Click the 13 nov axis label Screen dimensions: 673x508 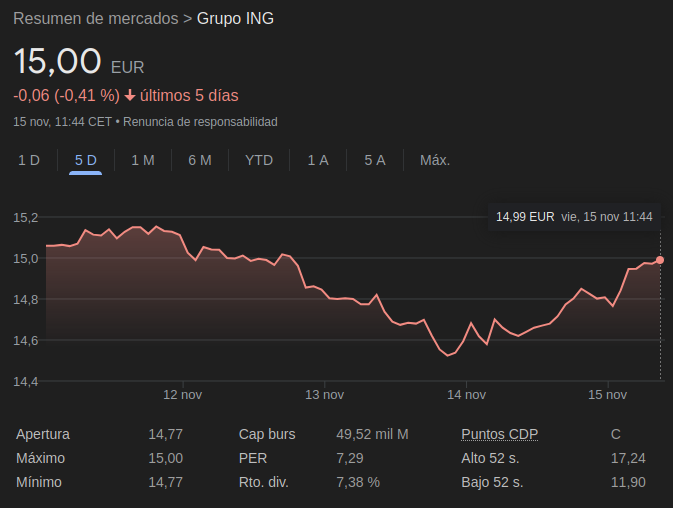point(324,395)
